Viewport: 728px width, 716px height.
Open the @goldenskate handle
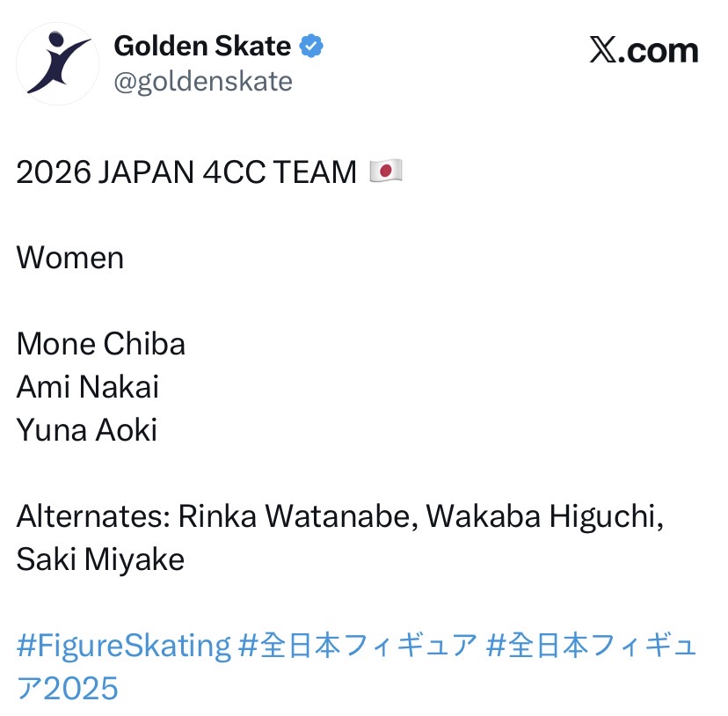(203, 82)
